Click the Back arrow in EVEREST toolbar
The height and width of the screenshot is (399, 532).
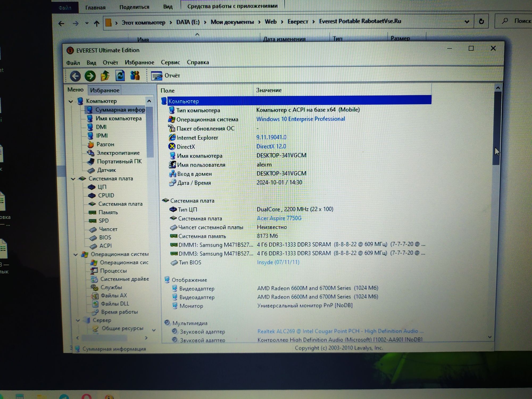pyautogui.click(x=75, y=76)
